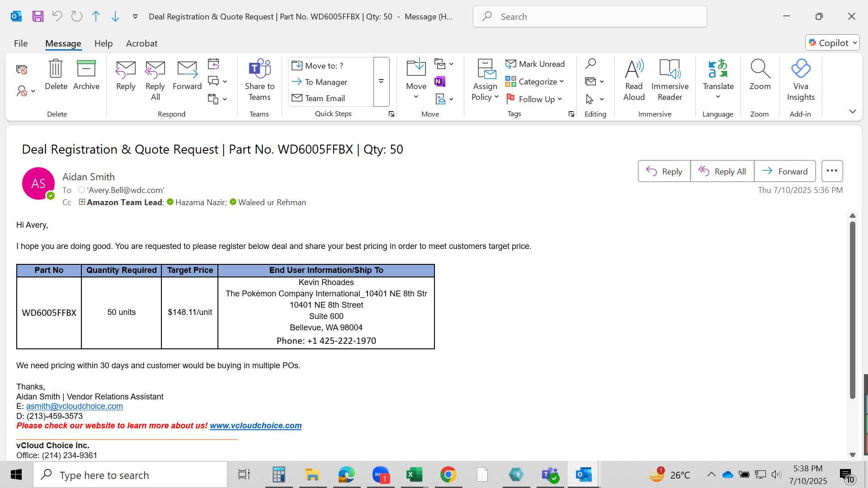Expand the Amazon Team Lead group

click(x=82, y=202)
